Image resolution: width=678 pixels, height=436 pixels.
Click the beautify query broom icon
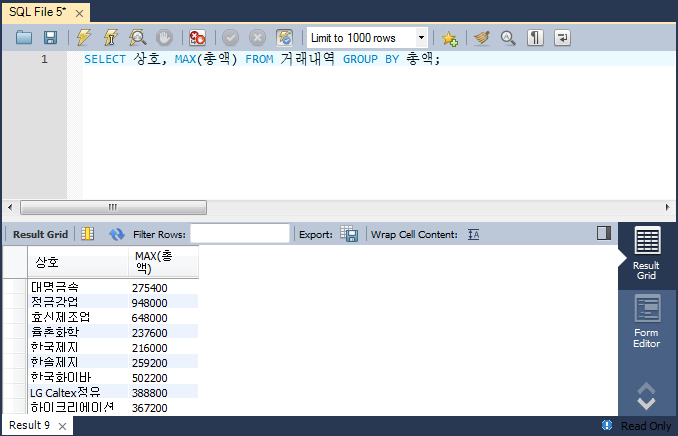(x=481, y=38)
